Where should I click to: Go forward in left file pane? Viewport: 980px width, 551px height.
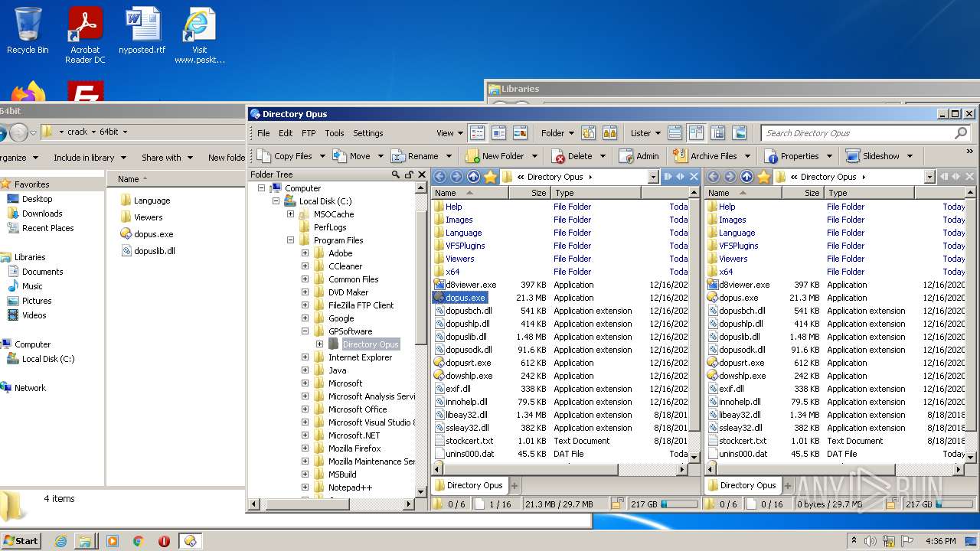tap(457, 177)
